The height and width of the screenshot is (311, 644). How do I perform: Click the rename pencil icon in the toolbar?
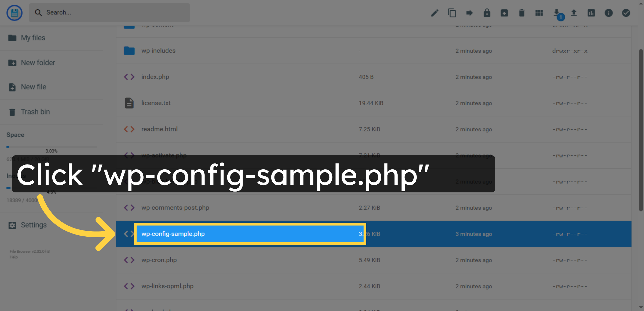point(435,13)
